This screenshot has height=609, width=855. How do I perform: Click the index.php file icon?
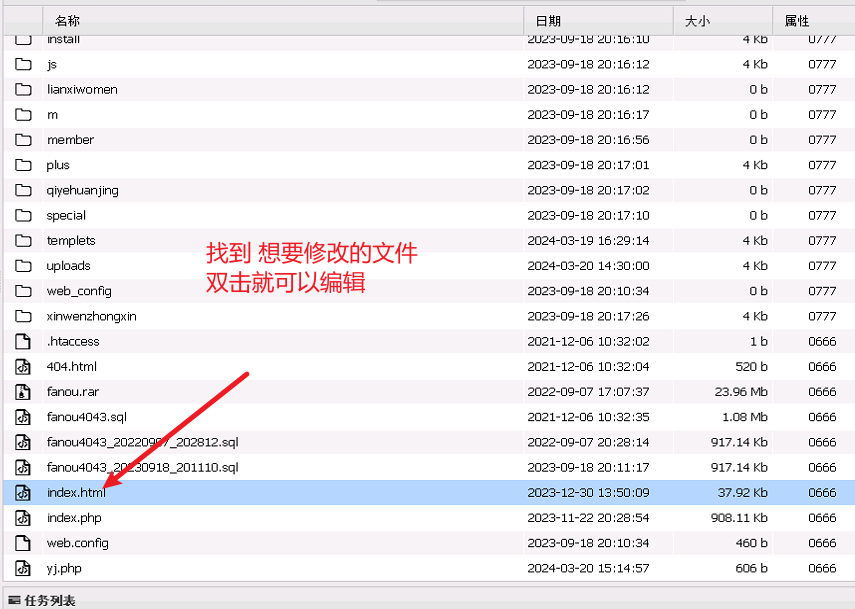click(24, 518)
